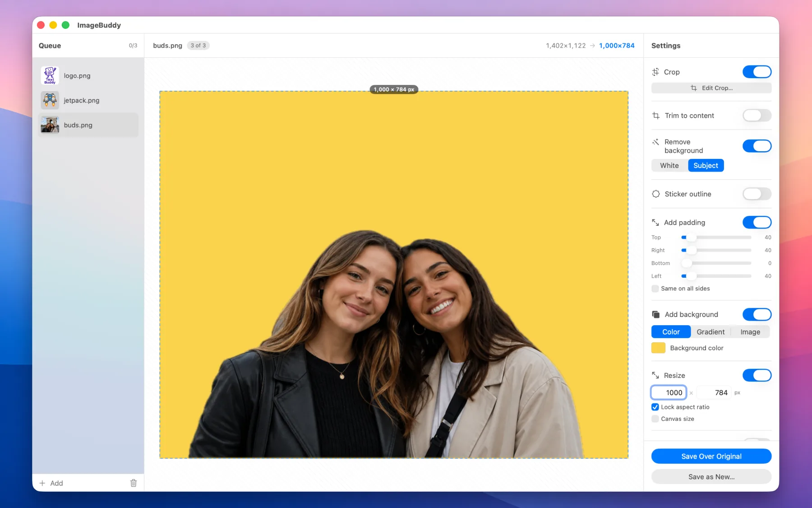Turn off Add padding toggle
Viewport: 812px width, 508px height.
pos(757,223)
